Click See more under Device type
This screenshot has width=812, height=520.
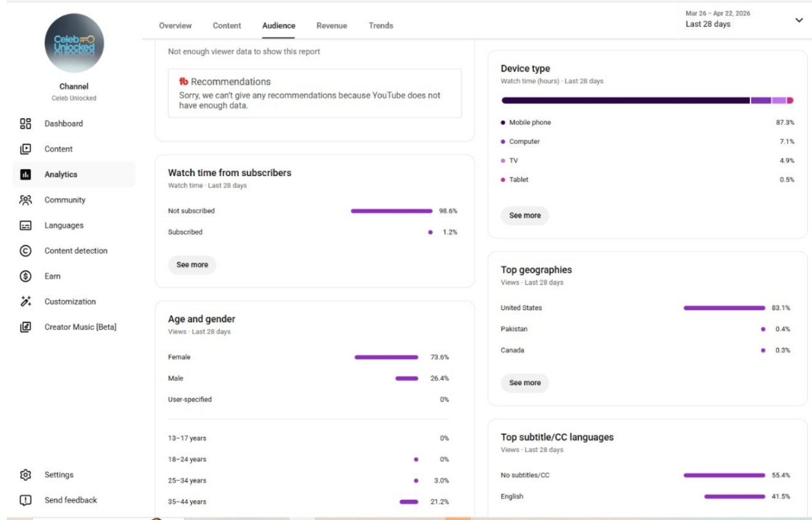coord(525,215)
